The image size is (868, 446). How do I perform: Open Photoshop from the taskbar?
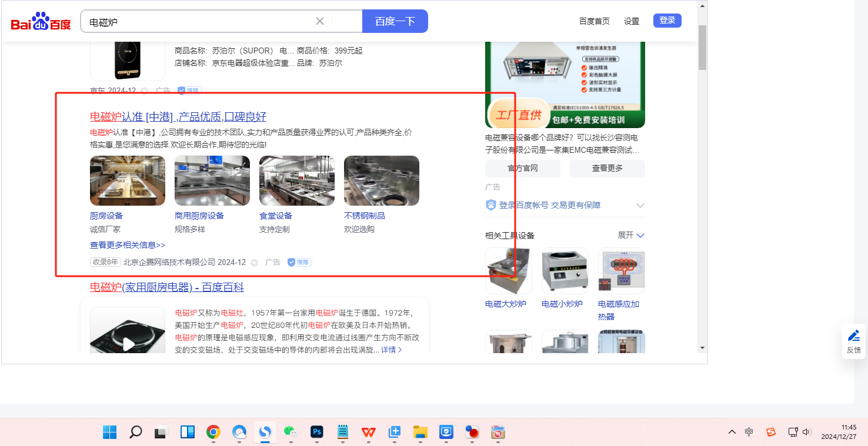pos(317,432)
